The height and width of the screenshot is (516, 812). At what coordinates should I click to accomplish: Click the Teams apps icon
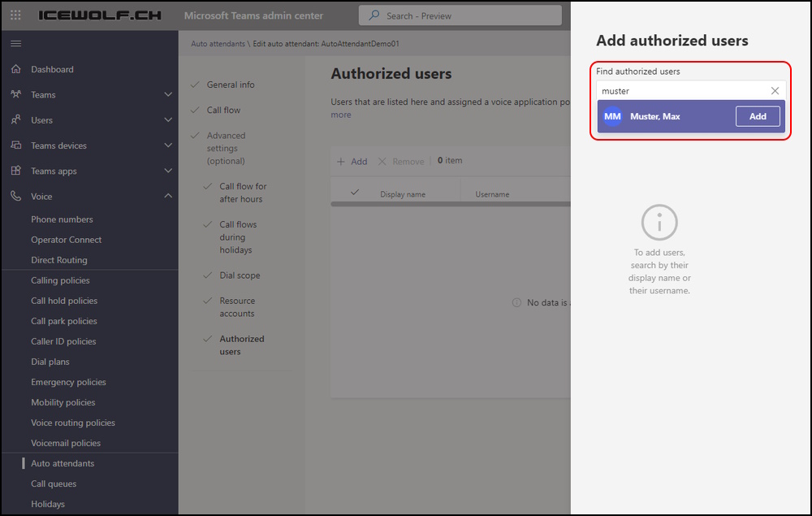(x=16, y=171)
